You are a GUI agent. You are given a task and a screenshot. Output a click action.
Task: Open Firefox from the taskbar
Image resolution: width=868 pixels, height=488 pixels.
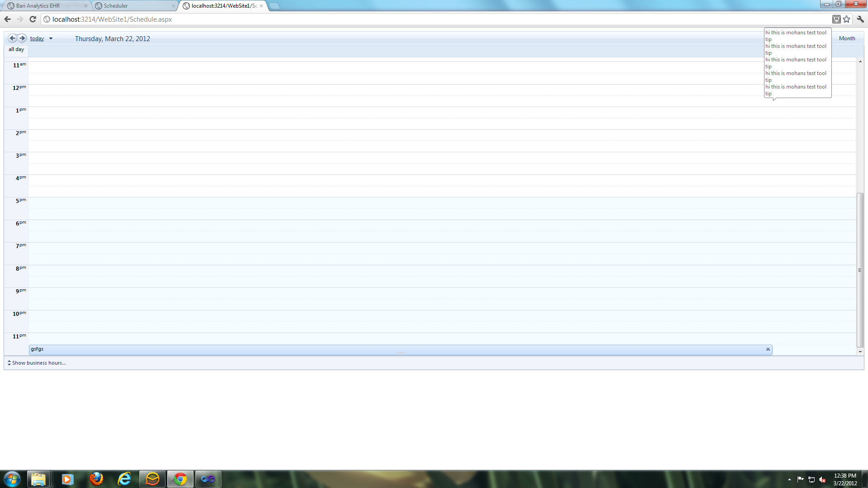96,479
